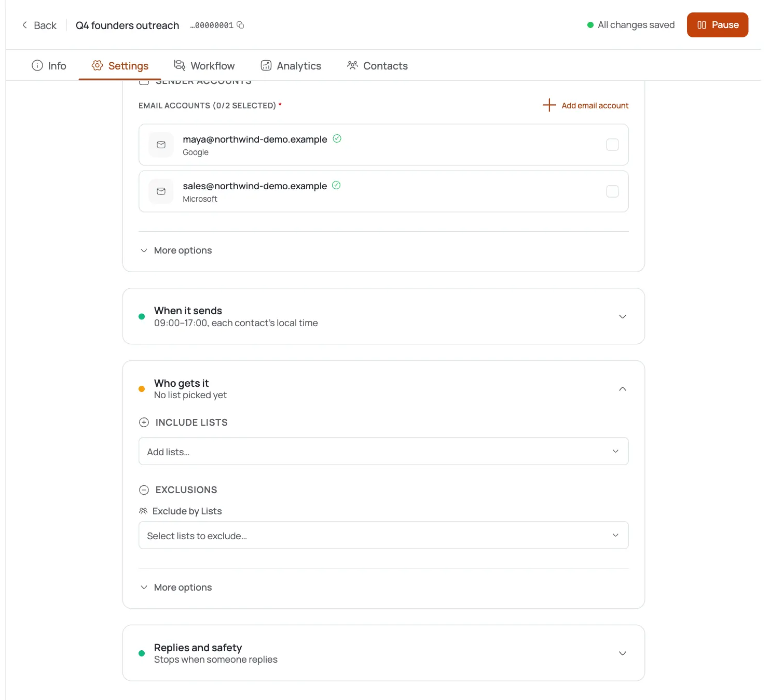Screen dimensions: 770x700
Task: Click the Stops when someone replies text
Action: (216, 660)
